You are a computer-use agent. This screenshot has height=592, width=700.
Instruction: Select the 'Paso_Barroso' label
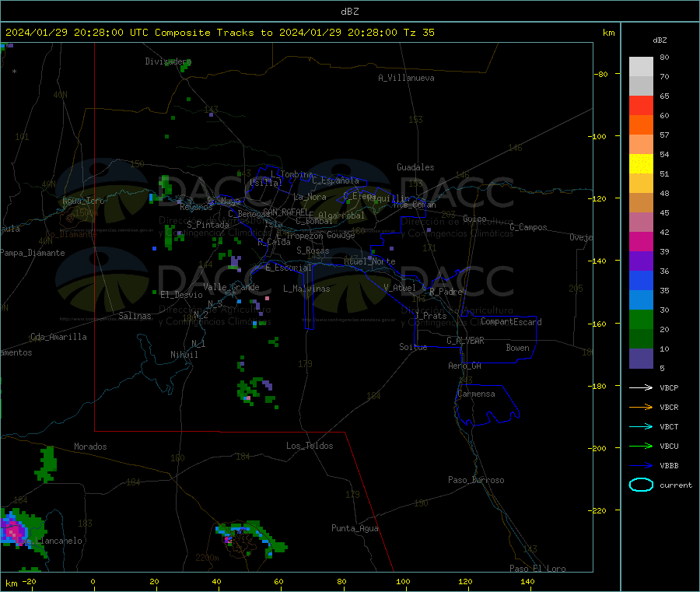coord(476,481)
